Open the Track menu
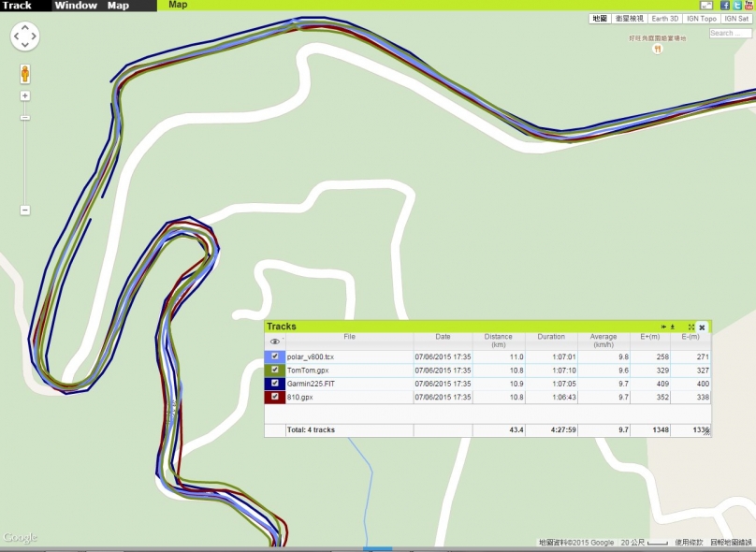This screenshot has width=756, height=552. click(17, 6)
